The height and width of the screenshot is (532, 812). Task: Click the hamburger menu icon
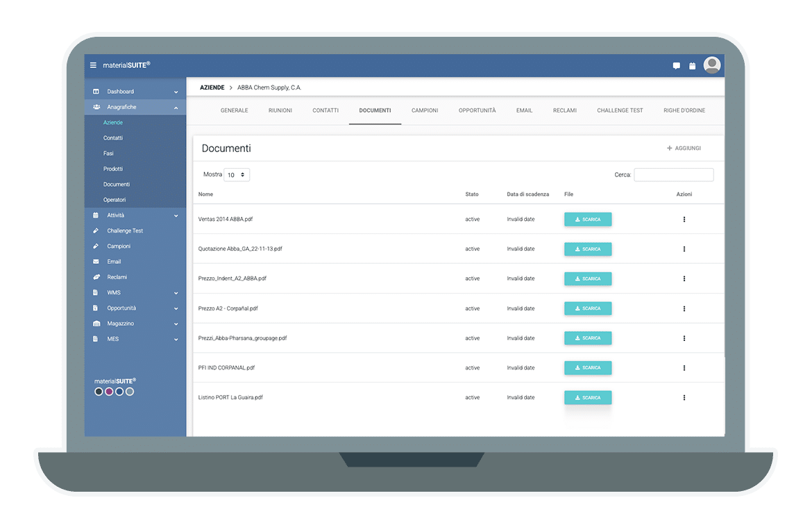(92, 63)
